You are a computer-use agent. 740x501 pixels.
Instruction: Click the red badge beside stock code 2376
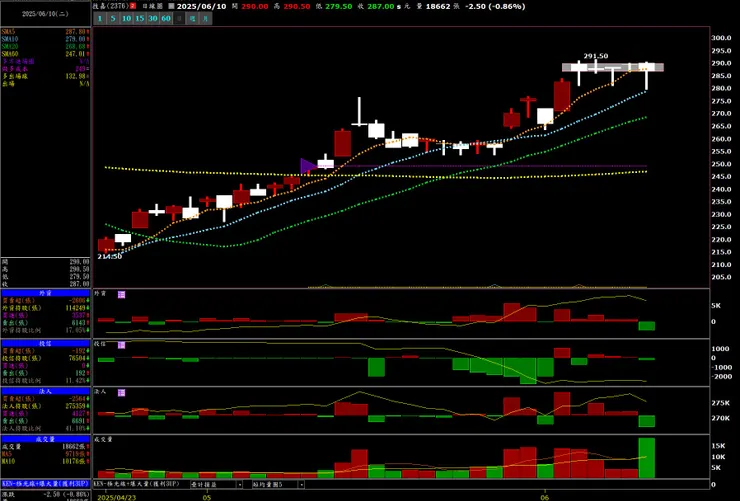(133, 6)
